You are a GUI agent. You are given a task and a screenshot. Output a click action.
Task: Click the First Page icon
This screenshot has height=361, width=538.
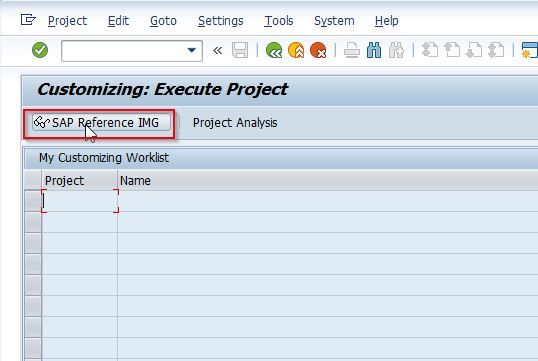tap(430, 50)
